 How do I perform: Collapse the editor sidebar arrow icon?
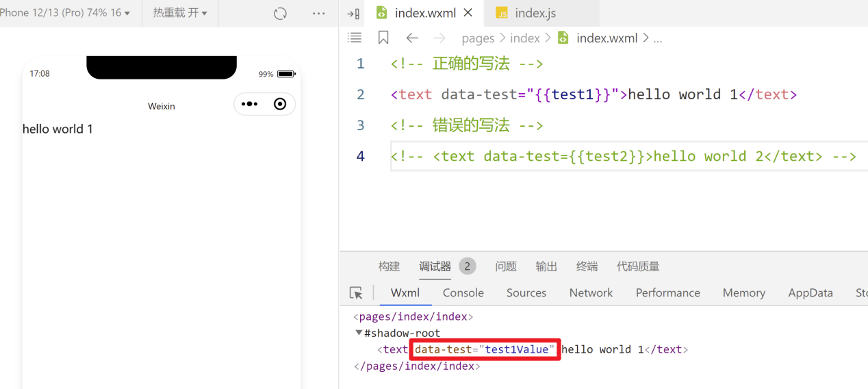tap(353, 14)
